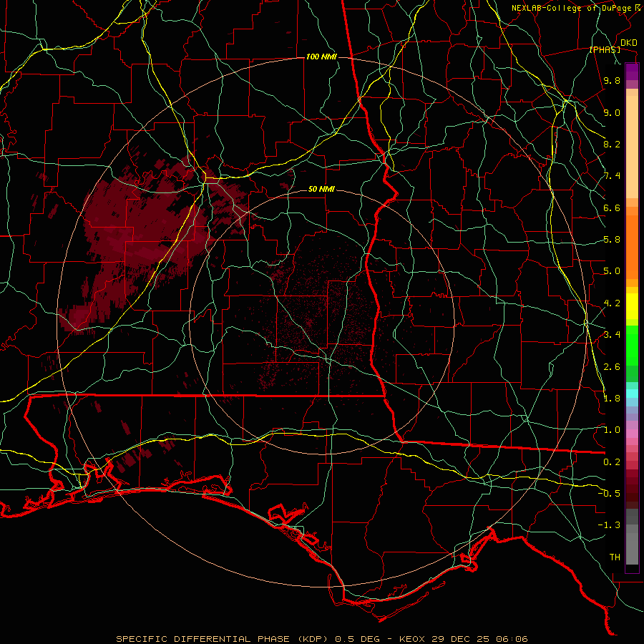Pick the gray swatch beside TH

[632, 548]
